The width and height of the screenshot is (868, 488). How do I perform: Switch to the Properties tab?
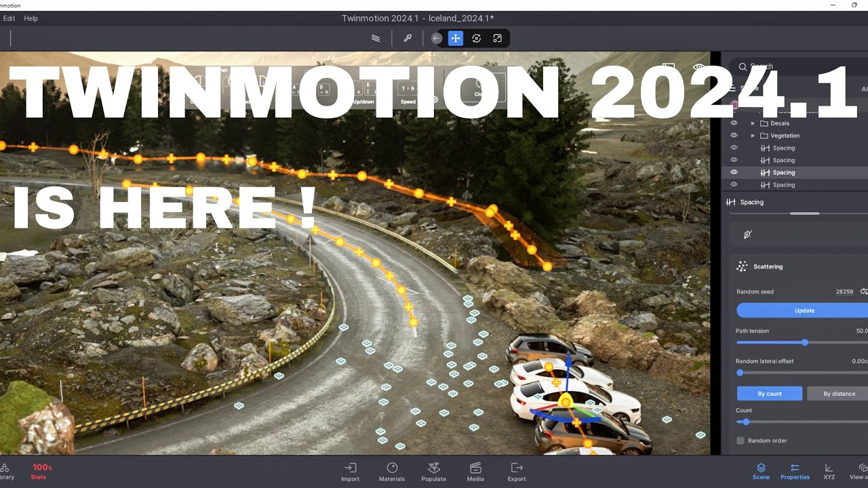[795, 472]
